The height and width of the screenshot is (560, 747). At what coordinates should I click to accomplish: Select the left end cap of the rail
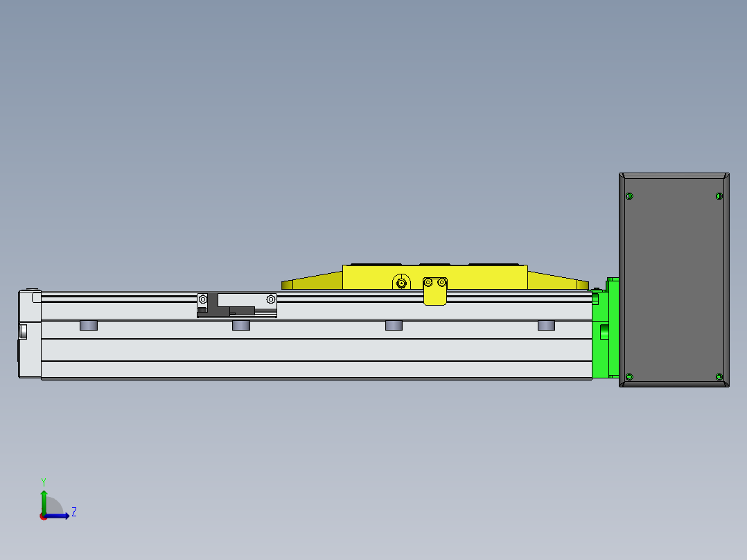point(30,333)
